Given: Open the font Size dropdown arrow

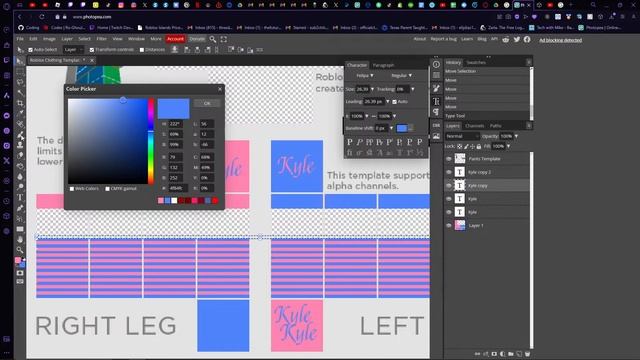Looking at the screenshot, I should [372, 89].
